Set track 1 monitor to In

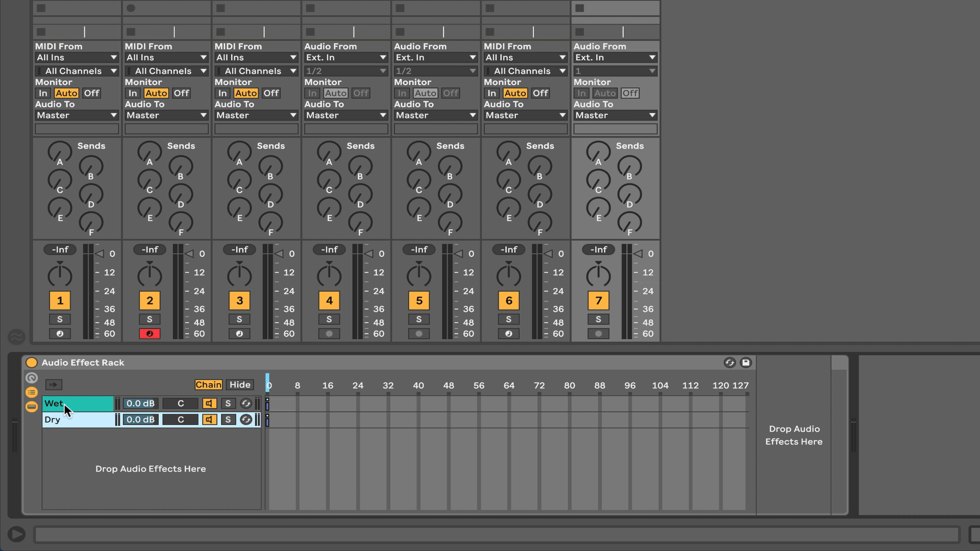point(43,93)
